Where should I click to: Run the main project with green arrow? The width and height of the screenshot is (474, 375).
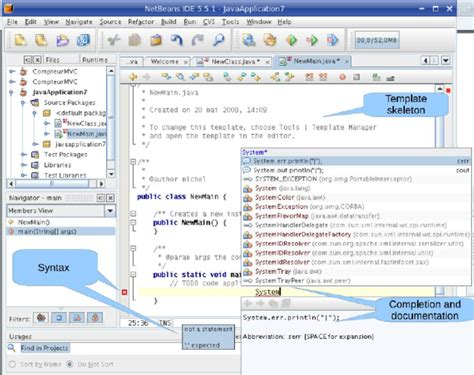291,40
